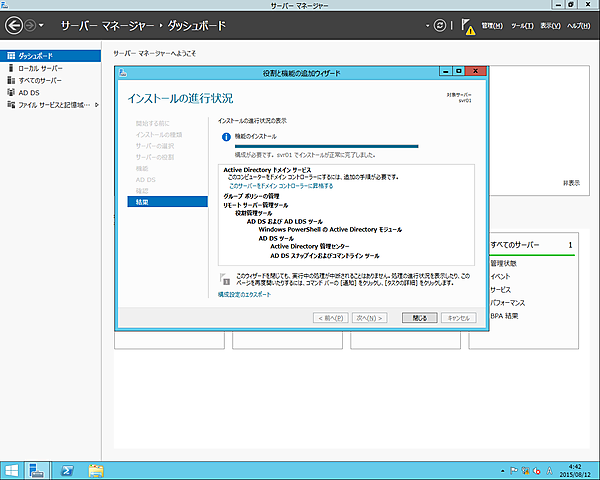This screenshot has height=480, width=600.
Task: Click the refresh icon in the header
Action: click(x=438, y=23)
